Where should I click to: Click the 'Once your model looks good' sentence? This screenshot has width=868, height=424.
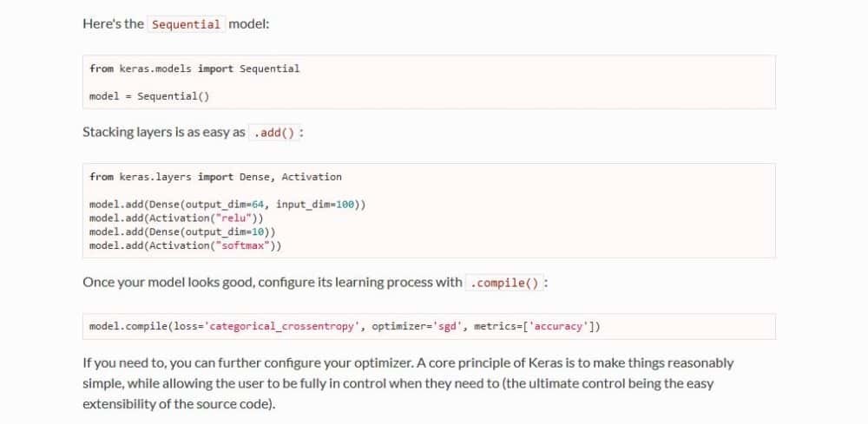[x=272, y=282]
